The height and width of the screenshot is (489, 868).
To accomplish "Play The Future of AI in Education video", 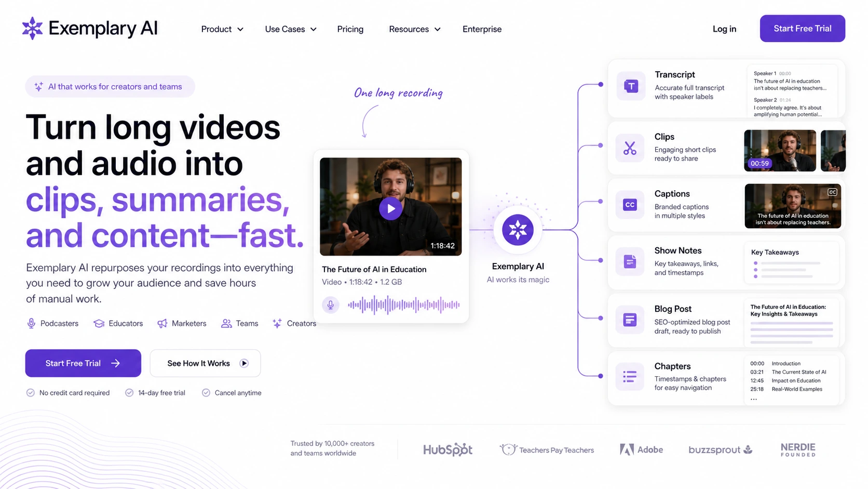I will 390,208.
